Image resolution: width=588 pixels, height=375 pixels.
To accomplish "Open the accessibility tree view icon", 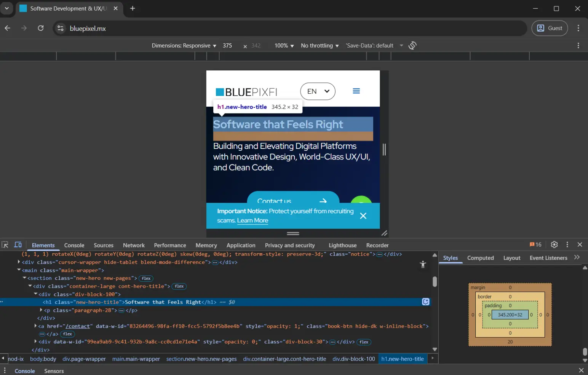I will [x=423, y=265].
